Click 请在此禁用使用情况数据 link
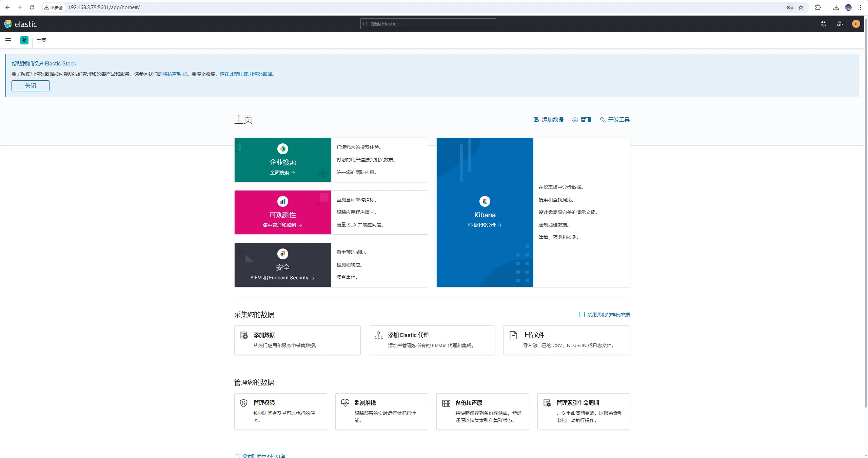Screen dimensions: 868x458 (246, 74)
